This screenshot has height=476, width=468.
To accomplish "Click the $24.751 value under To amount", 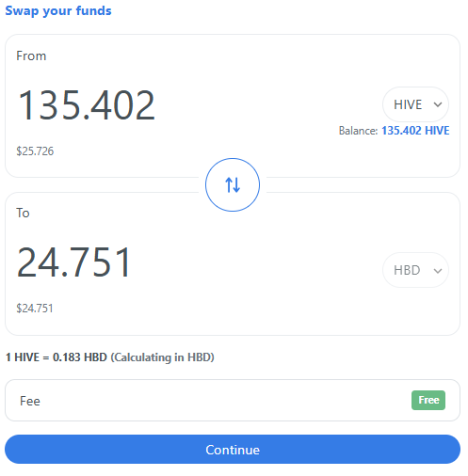I will point(35,309).
